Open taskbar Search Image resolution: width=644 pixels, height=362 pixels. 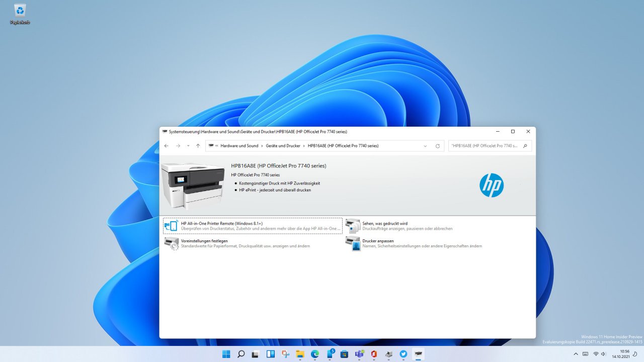pyautogui.click(x=241, y=354)
